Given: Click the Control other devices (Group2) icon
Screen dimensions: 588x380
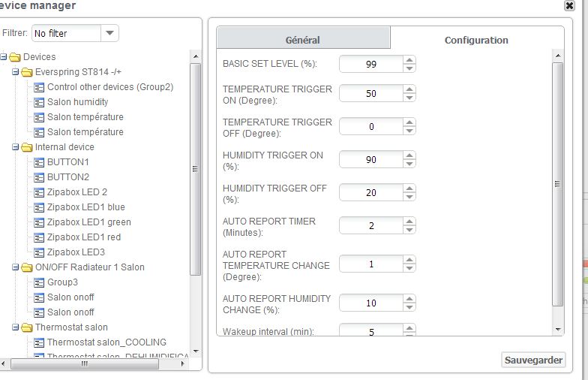Looking at the screenshot, I should (x=39, y=87).
